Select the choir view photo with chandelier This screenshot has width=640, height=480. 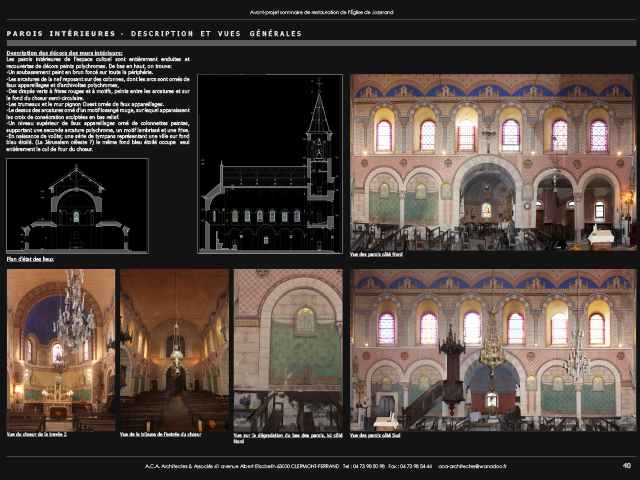click(x=59, y=349)
